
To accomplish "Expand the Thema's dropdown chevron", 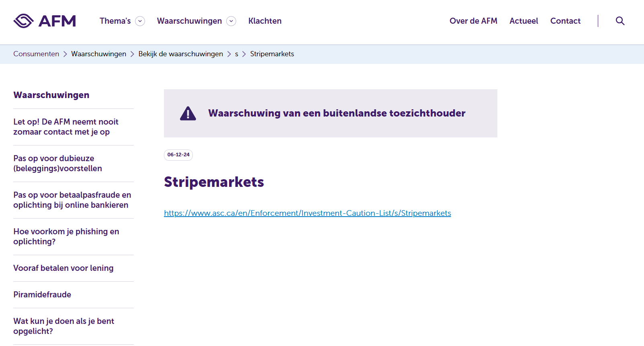I will 140,21.
